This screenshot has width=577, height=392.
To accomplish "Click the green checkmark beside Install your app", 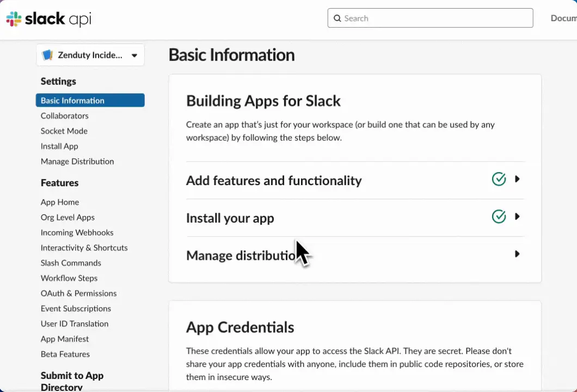I will (499, 217).
